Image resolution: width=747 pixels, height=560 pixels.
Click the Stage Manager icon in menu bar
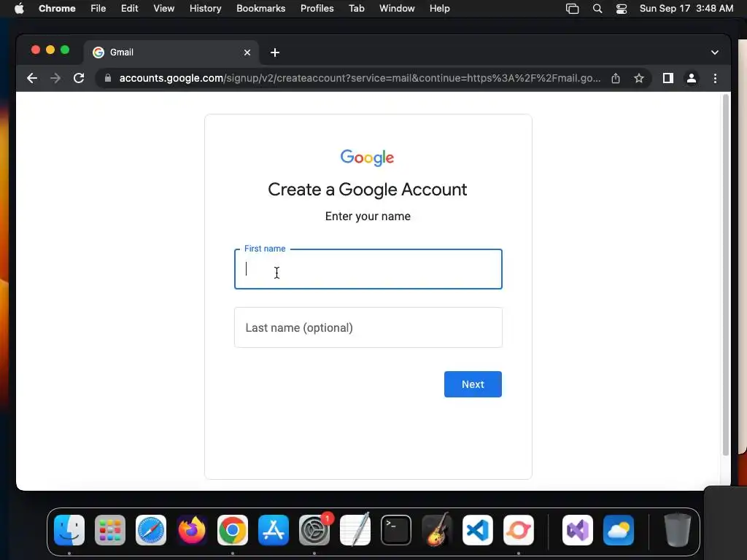click(572, 9)
